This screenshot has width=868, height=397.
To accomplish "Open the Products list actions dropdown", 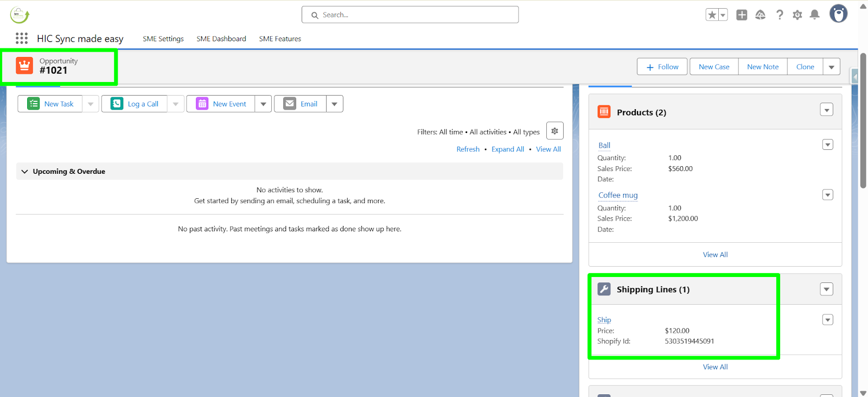I will pos(826,110).
